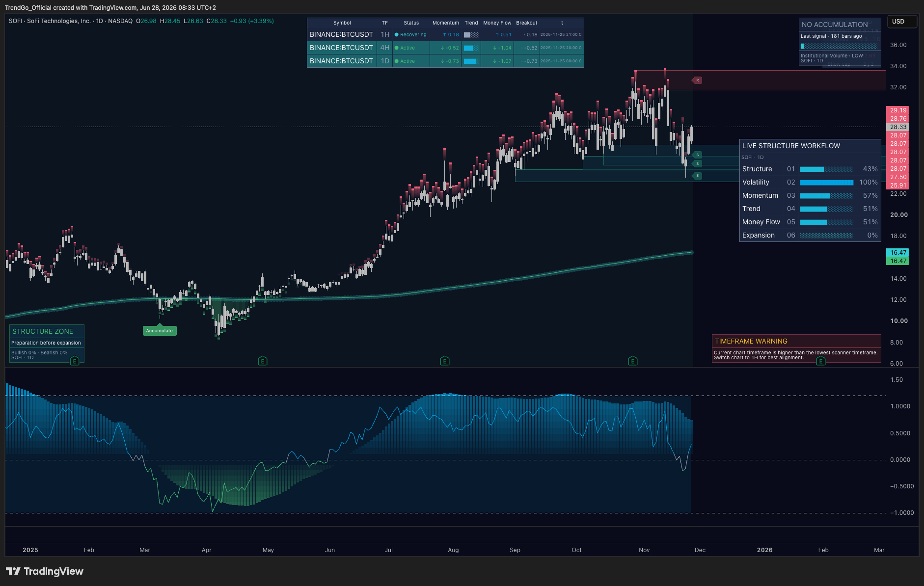924x586 pixels.
Task: Click the BINANCE:BTCUSDT symbol in the 1D row
Action: coord(341,61)
